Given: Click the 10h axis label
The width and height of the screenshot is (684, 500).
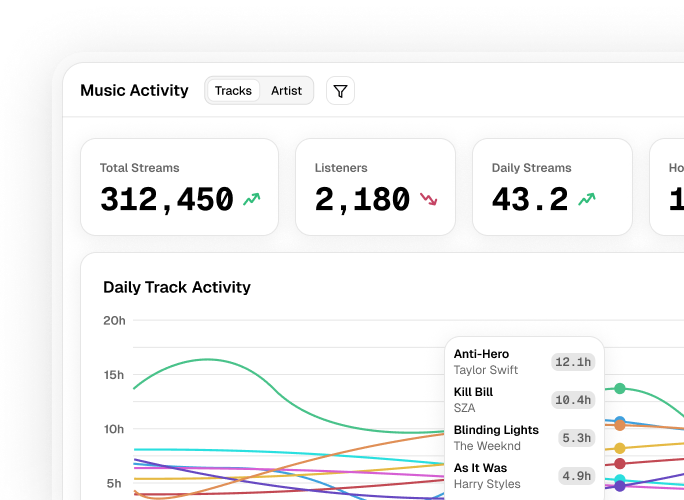Looking at the screenshot, I should (114, 429).
